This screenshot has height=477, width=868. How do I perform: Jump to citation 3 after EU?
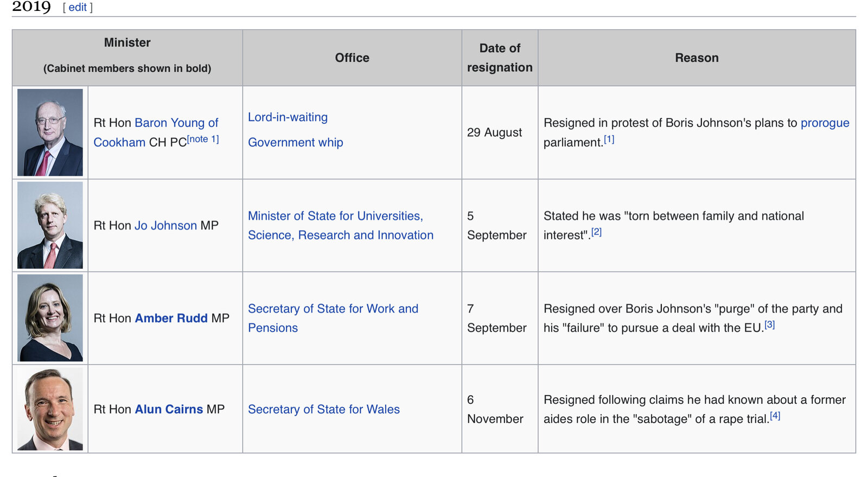tap(769, 325)
